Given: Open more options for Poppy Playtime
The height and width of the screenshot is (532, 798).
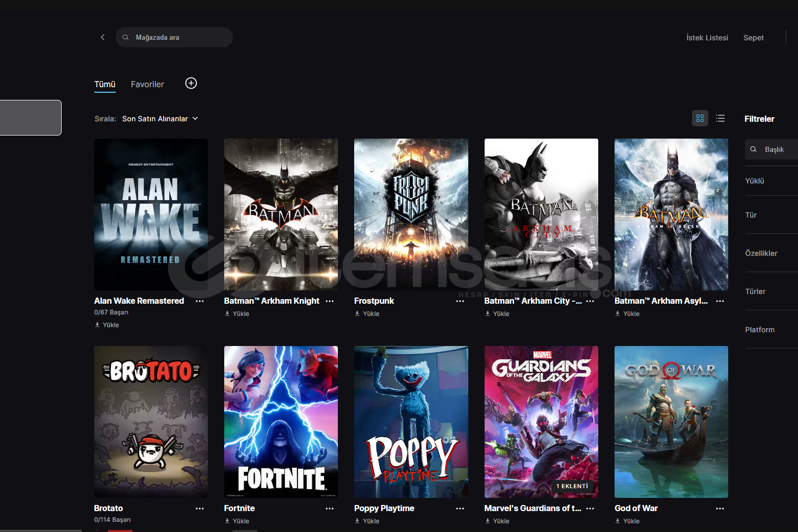Looking at the screenshot, I should 460,509.
